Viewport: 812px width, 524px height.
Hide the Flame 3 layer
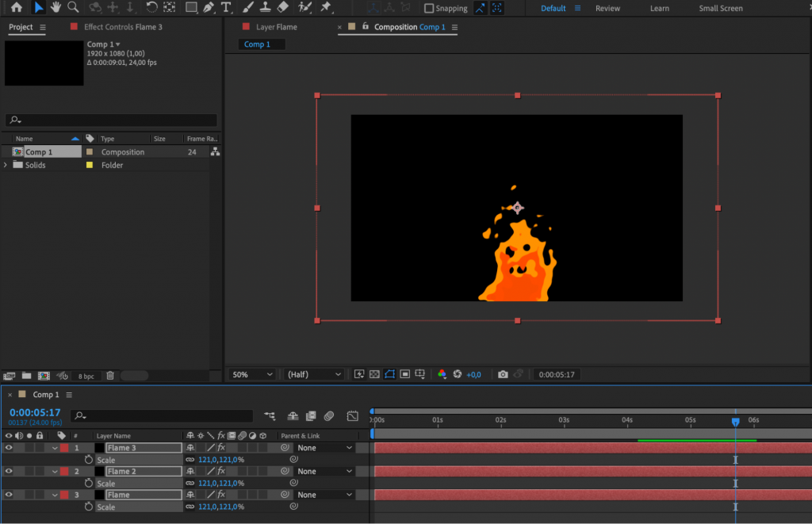(x=6, y=447)
